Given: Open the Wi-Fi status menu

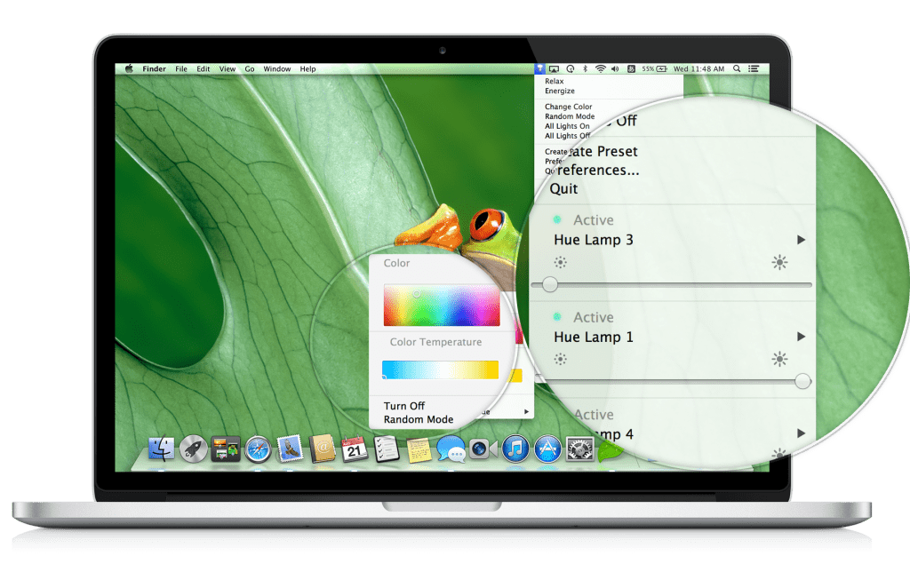Looking at the screenshot, I should (600, 68).
